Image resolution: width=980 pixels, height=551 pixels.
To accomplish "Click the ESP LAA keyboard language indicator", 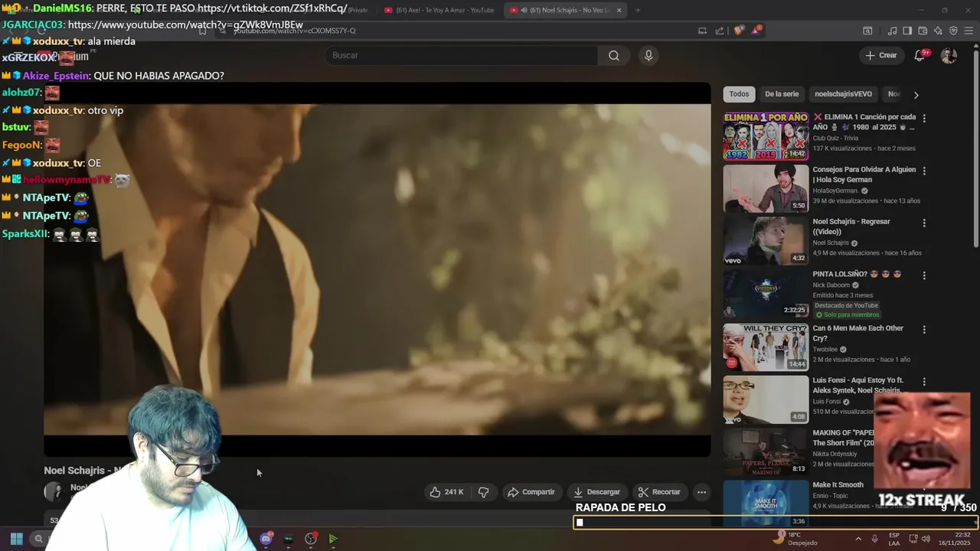I will pyautogui.click(x=894, y=539).
